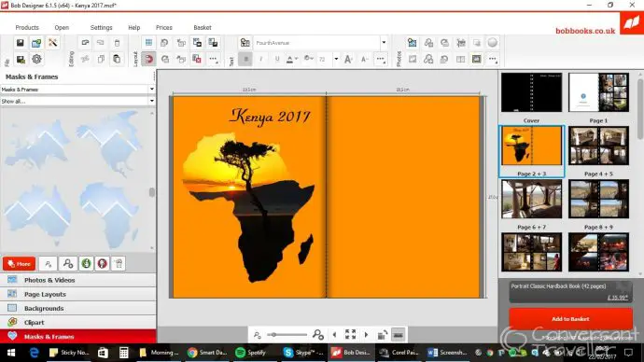Open the Products menu
The height and width of the screenshot is (362, 644).
point(27,27)
